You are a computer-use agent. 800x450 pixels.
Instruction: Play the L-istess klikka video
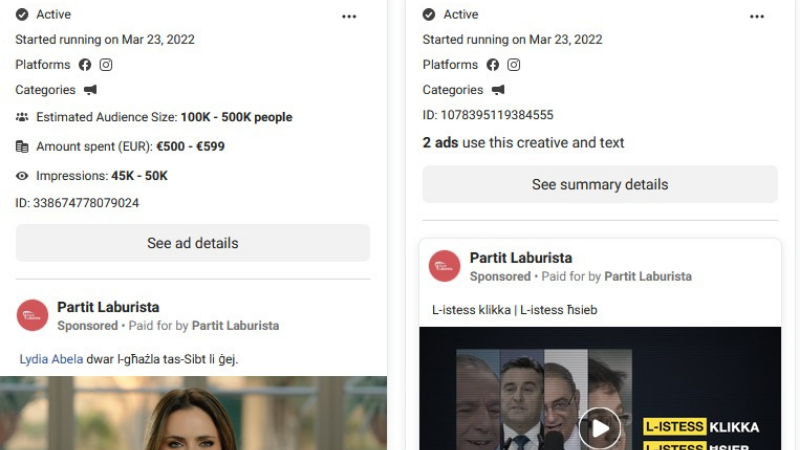click(599, 428)
